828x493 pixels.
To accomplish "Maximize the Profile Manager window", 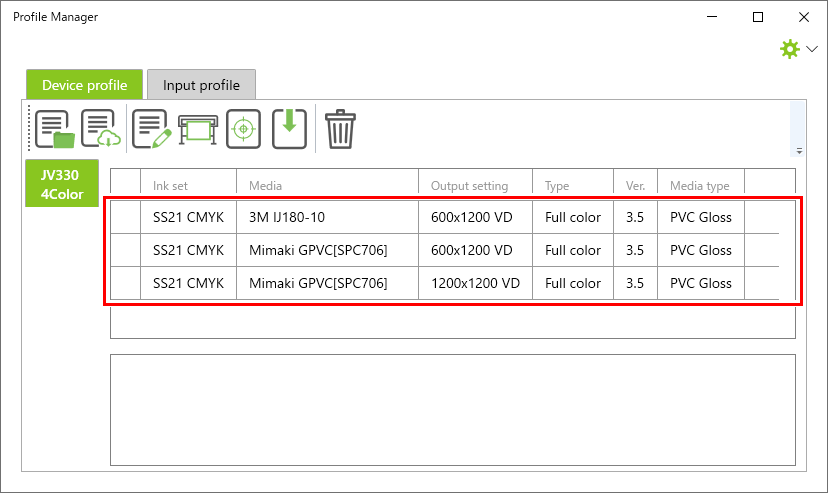I will (758, 17).
